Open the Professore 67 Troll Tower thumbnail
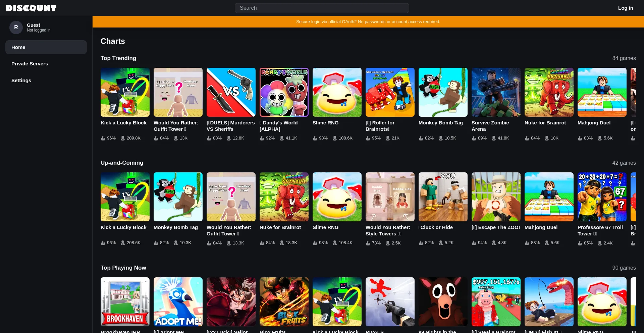Screen dimensions: 644x333 pyautogui.click(x=602, y=197)
